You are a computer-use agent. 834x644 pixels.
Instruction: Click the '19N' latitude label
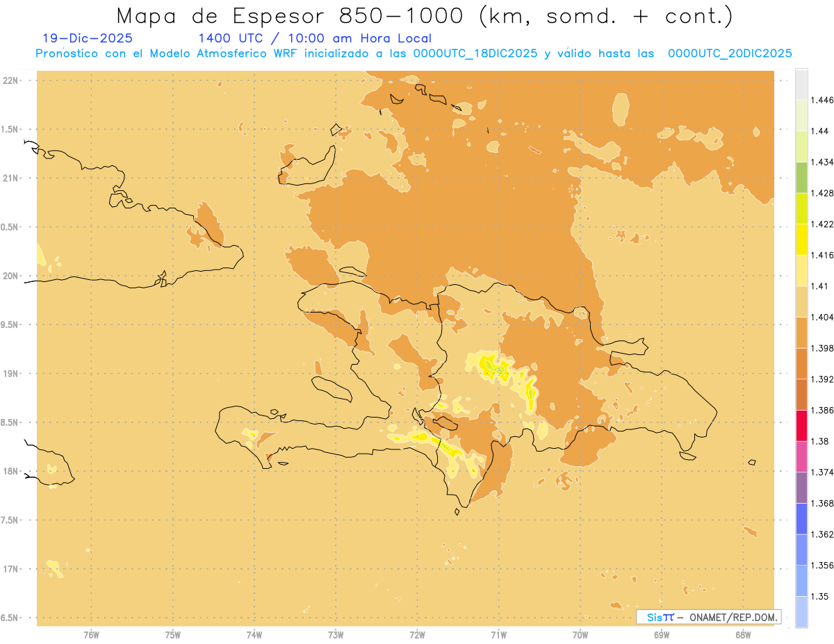(x=11, y=373)
